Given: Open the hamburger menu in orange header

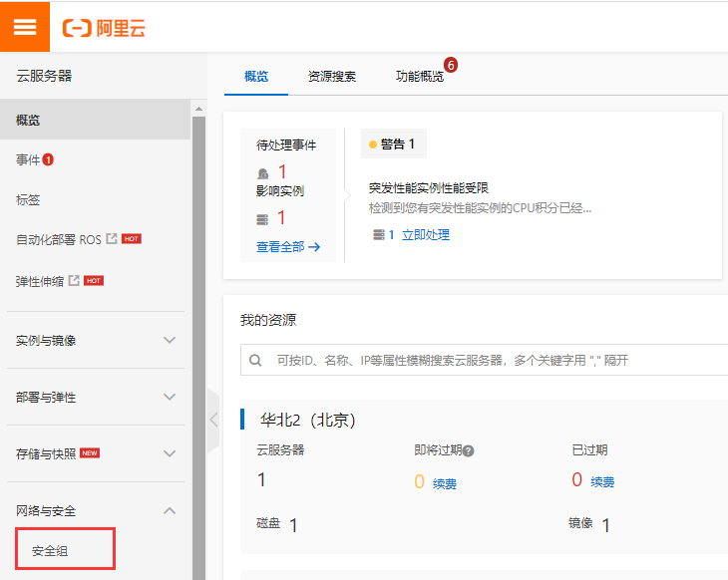Looking at the screenshot, I should pos(25,27).
